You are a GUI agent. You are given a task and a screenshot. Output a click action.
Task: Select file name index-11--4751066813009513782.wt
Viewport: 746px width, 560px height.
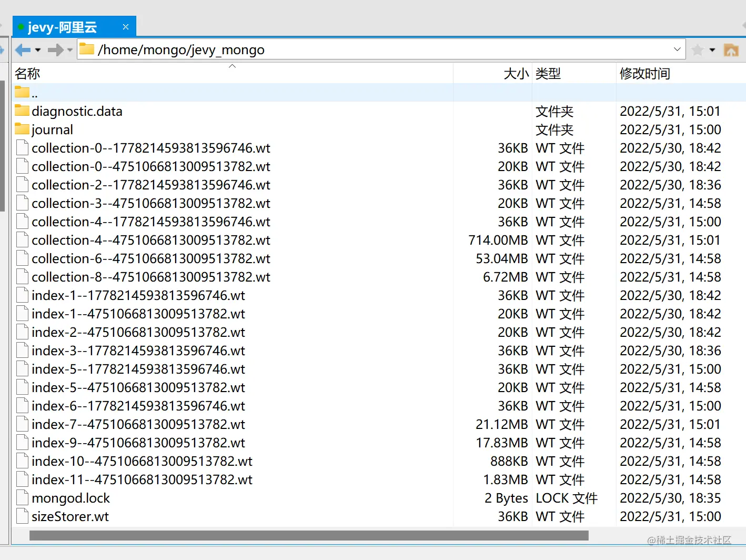[142, 479]
